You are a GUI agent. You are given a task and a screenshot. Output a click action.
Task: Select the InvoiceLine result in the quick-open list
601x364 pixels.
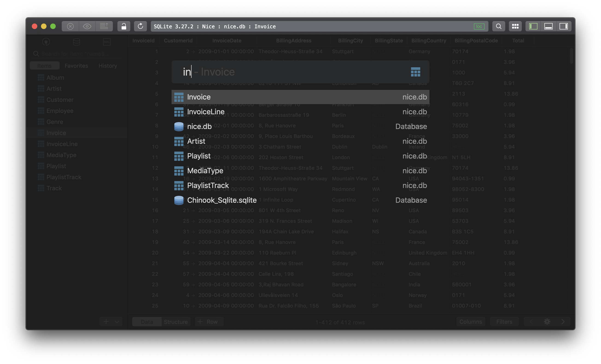click(x=206, y=112)
